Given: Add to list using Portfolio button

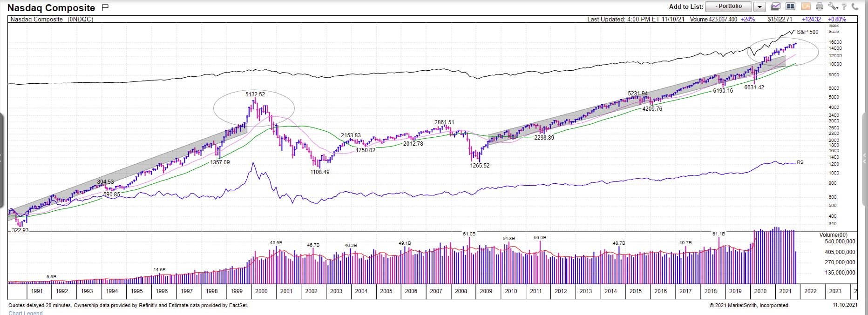Looking at the screenshot, I should [x=729, y=7].
